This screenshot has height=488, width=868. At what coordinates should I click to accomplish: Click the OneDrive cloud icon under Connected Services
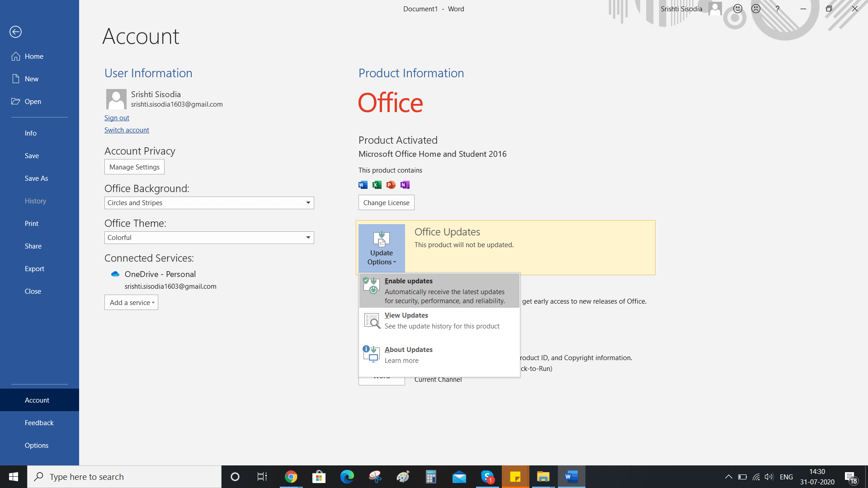[x=115, y=274]
